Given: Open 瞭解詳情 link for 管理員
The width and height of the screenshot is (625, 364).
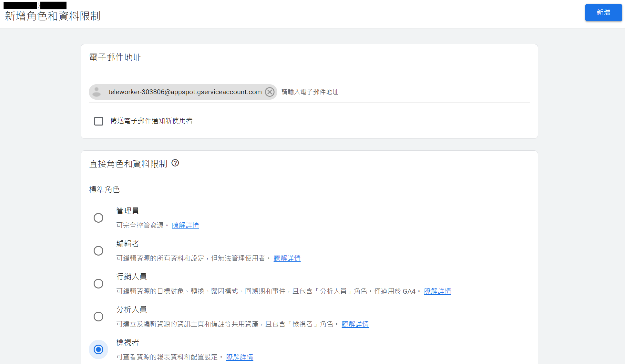Looking at the screenshot, I should [185, 225].
